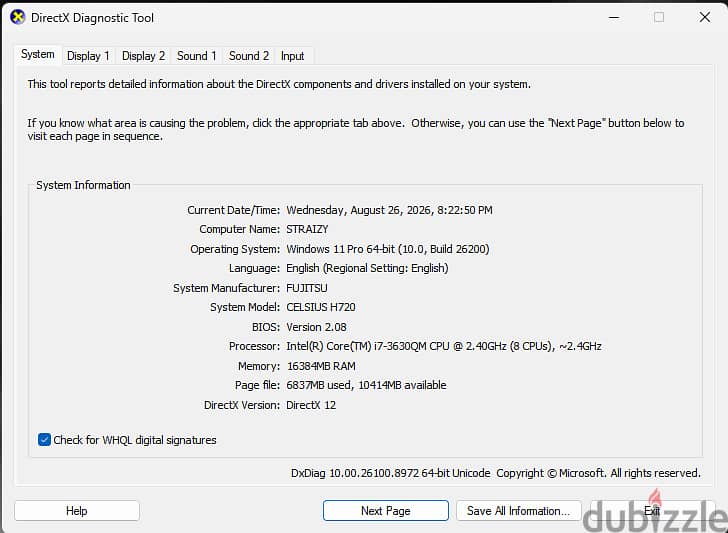Click the System Information group label
The height and width of the screenshot is (533, 728).
click(x=83, y=185)
